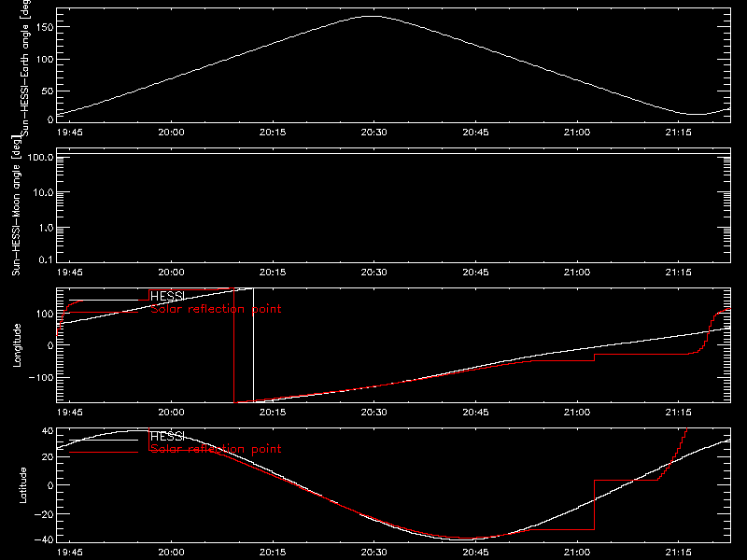Click the peak of the Sun-HESSI-Earth angle curve
Image resolution: width=747 pixels, height=560 pixels.
point(372,16)
